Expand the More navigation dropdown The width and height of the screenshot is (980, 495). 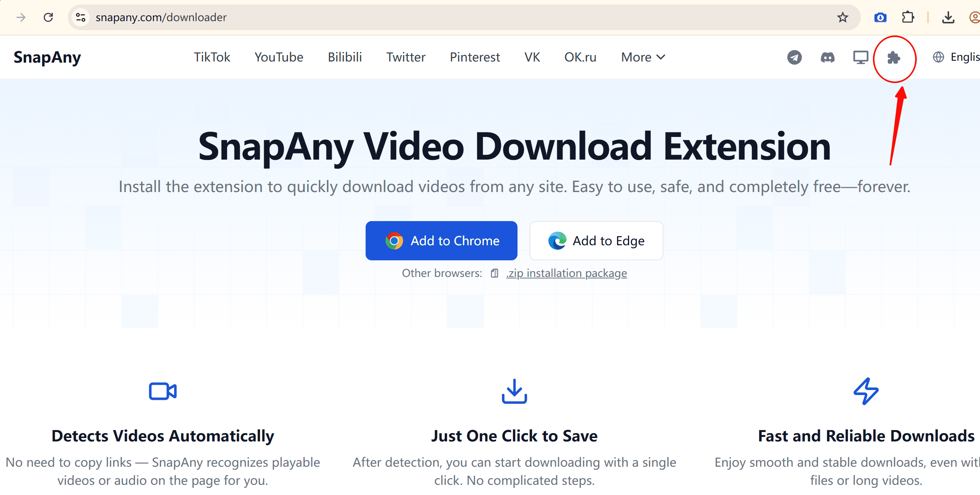[x=643, y=57]
